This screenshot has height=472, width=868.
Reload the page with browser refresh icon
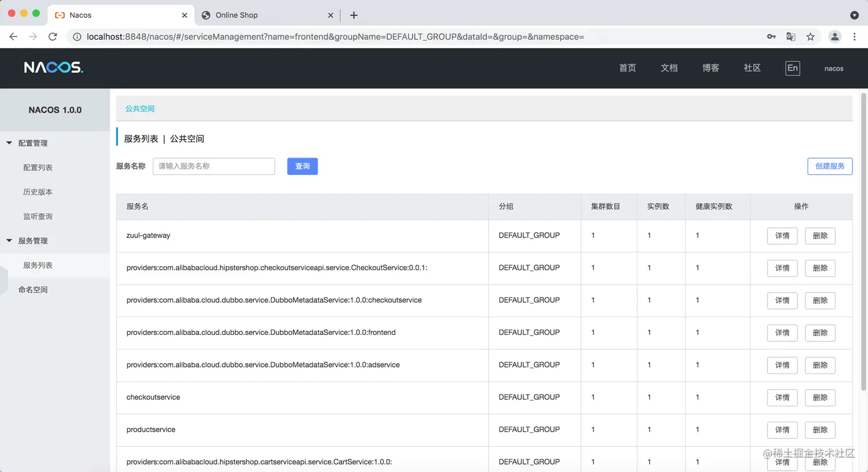coord(53,37)
